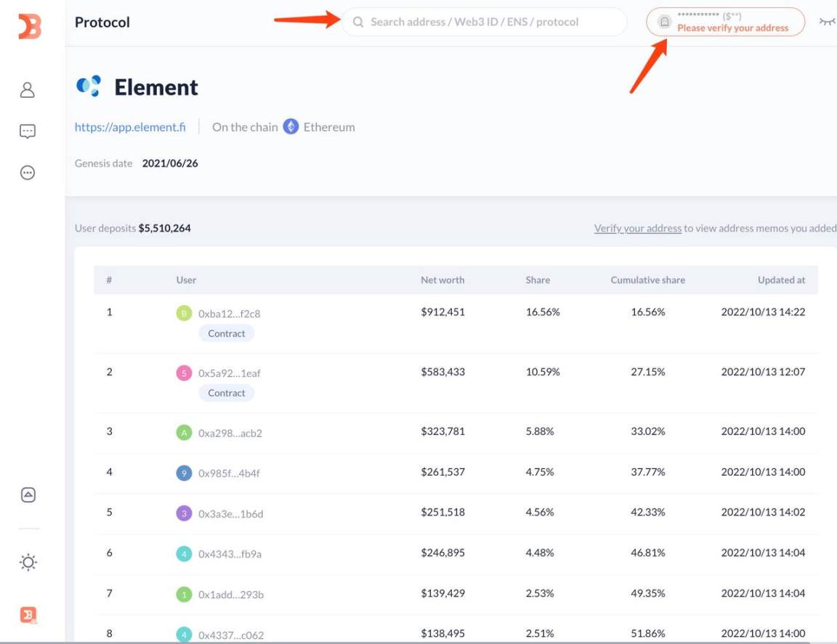
Task: Open user address 0x5a92...1eaf
Action: click(229, 373)
